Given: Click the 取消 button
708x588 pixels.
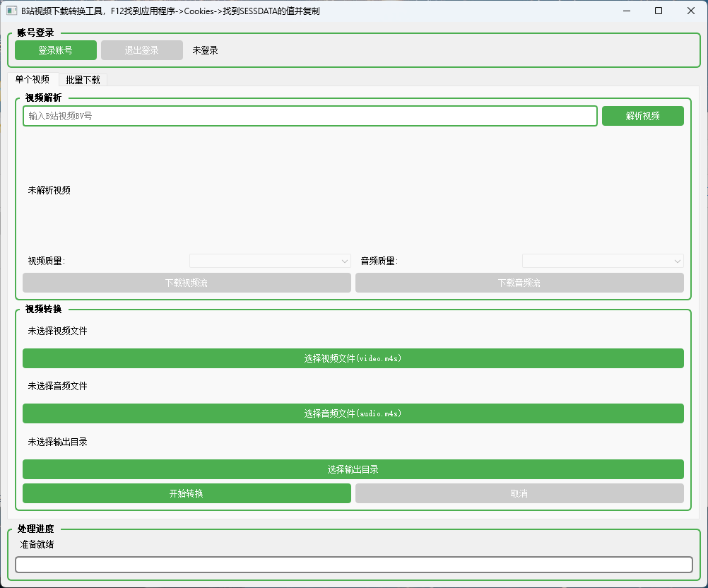Looking at the screenshot, I should (x=519, y=493).
